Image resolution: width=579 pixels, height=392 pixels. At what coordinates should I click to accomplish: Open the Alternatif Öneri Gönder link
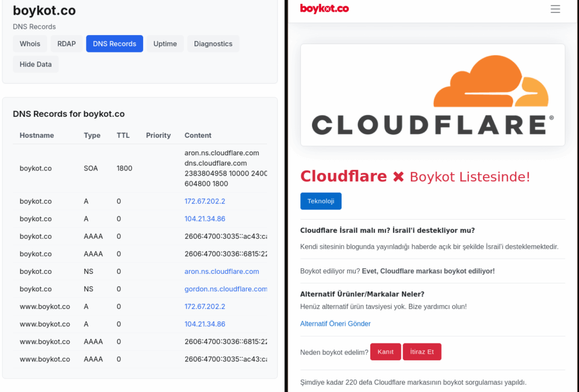335,324
